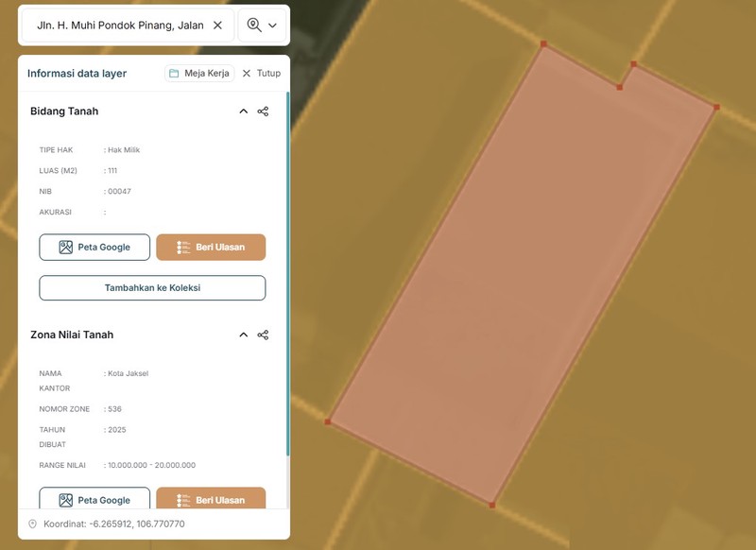Image resolution: width=756 pixels, height=550 pixels.
Task: Open Meja Kerja workspace
Action: click(199, 74)
